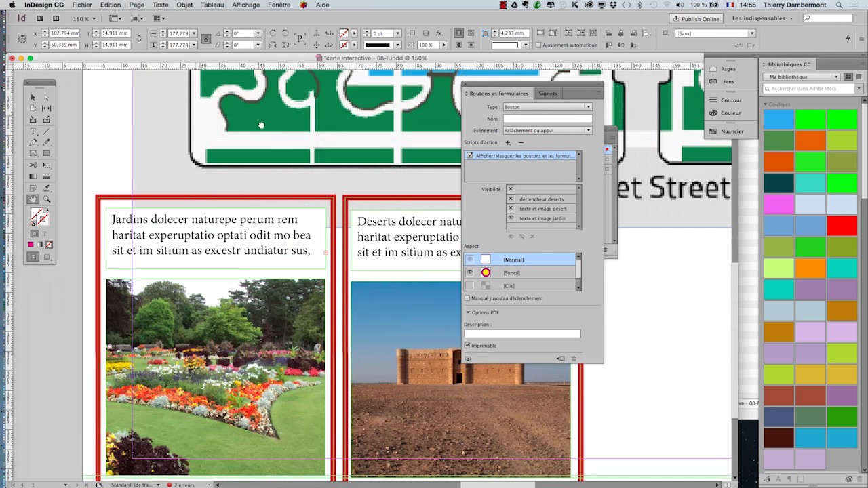The image size is (868, 488).
Task: Open the Liens panel
Action: tap(727, 81)
